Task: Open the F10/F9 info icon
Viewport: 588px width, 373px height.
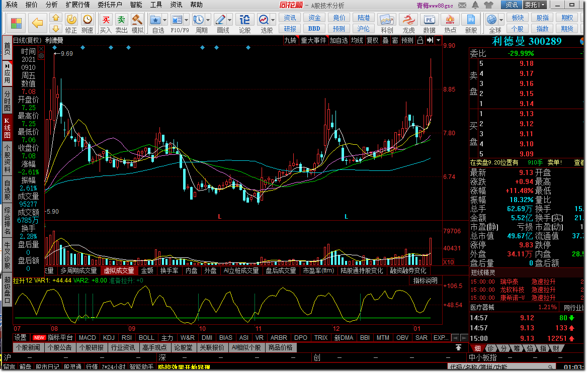Action: (176, 20)
